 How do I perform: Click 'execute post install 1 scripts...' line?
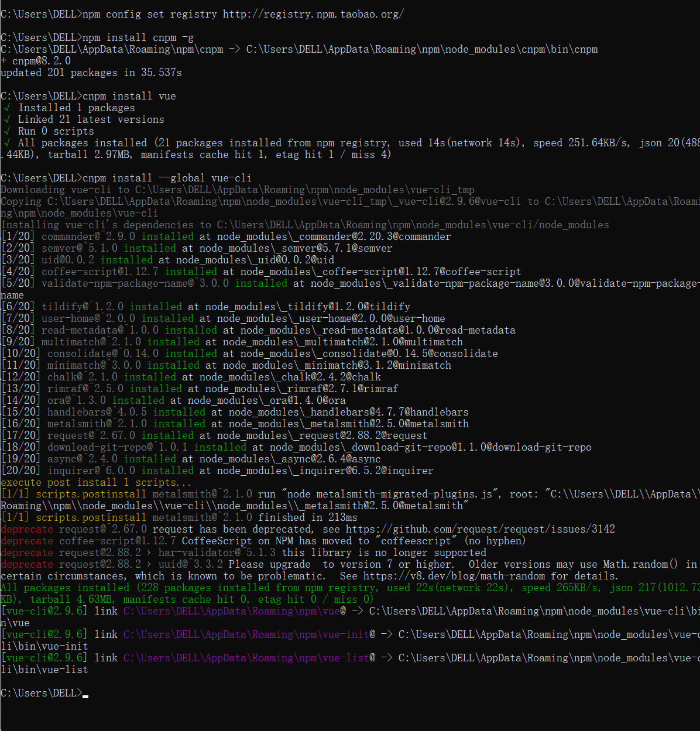[x=96, y=482]
